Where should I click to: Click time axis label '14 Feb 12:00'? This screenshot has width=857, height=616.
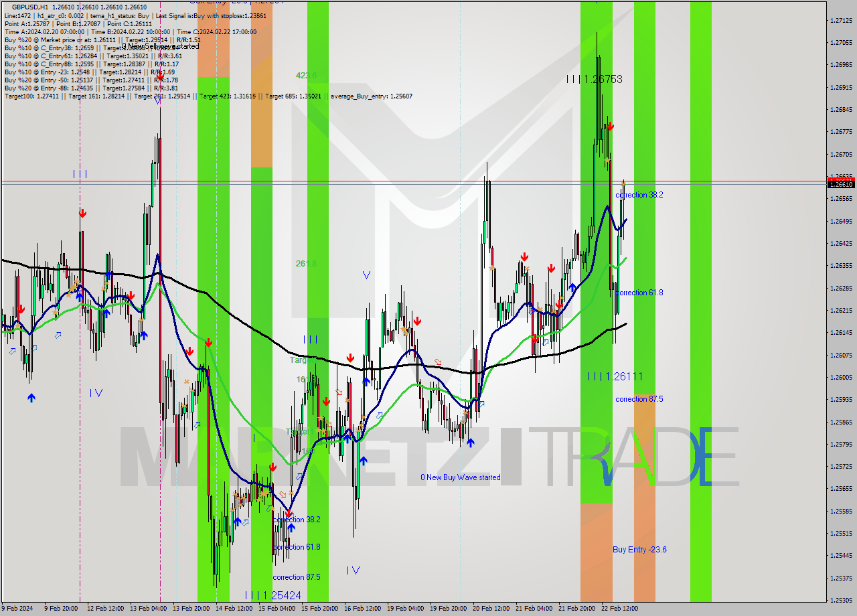234,609
